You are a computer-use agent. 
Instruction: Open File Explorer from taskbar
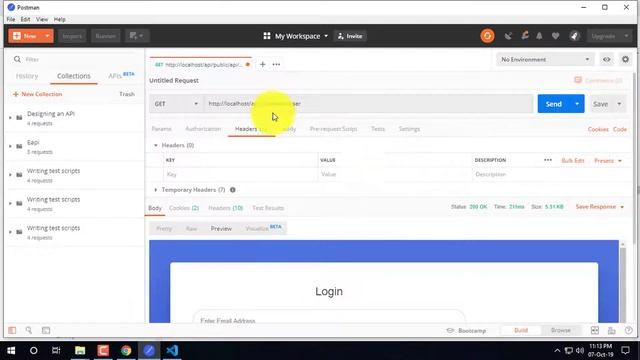80,350
